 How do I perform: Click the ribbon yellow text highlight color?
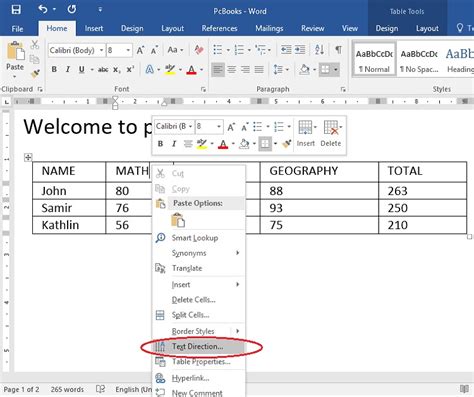pos(170,70)
